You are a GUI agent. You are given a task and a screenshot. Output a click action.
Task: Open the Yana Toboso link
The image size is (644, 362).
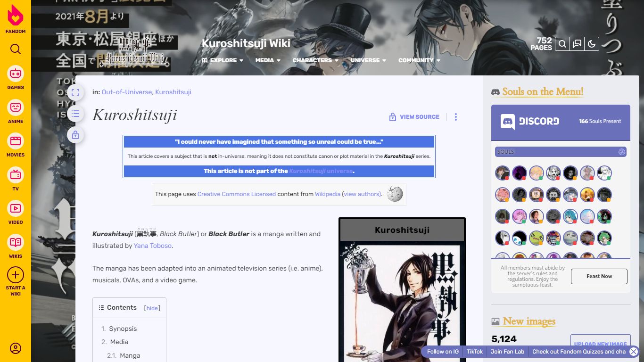tap(153, 246)
